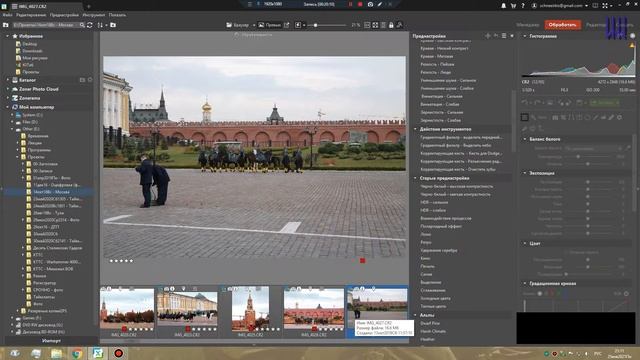Click the folder path input field
The height and width of the screenshot is (360, 640).
coord(45,25)
